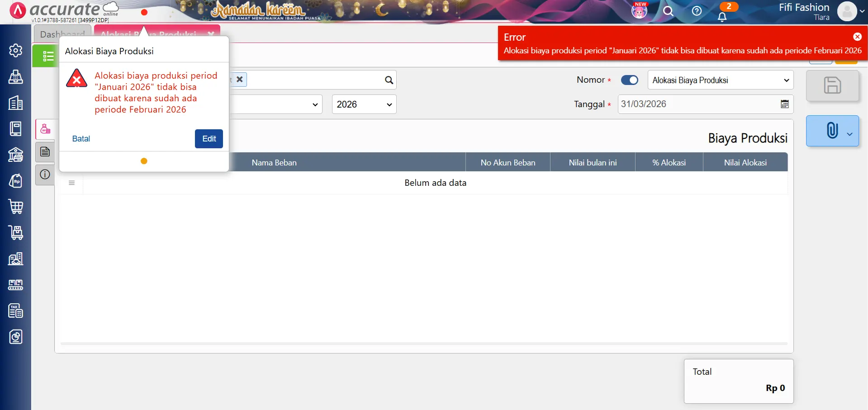Expand the 2026 year dropdown
Image resolution: width=868 pixels, height=410 pixels.
[364, 104]
